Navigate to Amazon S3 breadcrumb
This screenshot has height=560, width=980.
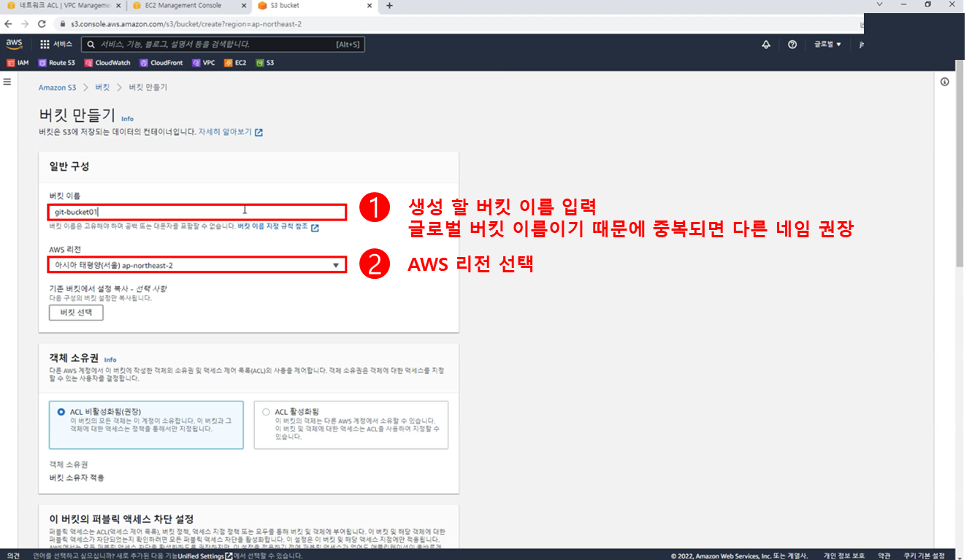(57, 87)
